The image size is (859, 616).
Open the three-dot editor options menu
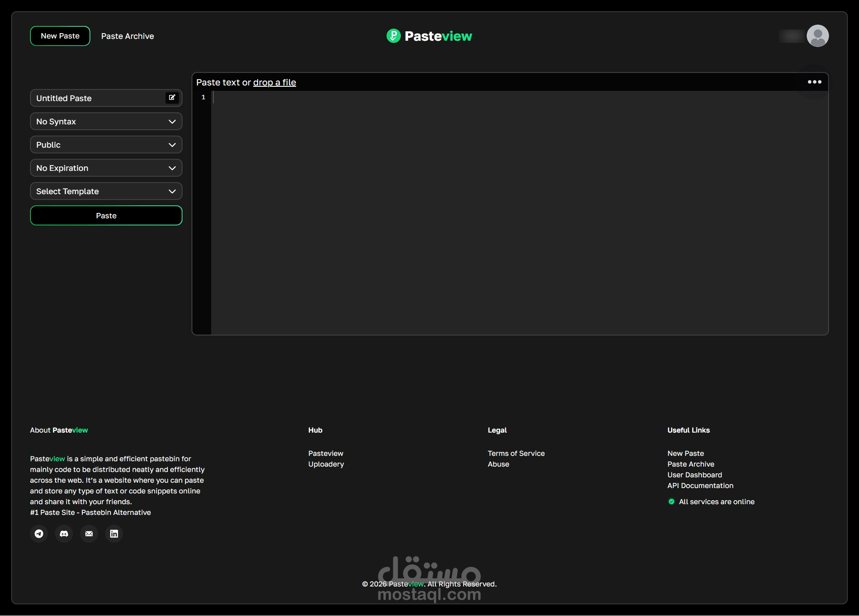point(814,82)
